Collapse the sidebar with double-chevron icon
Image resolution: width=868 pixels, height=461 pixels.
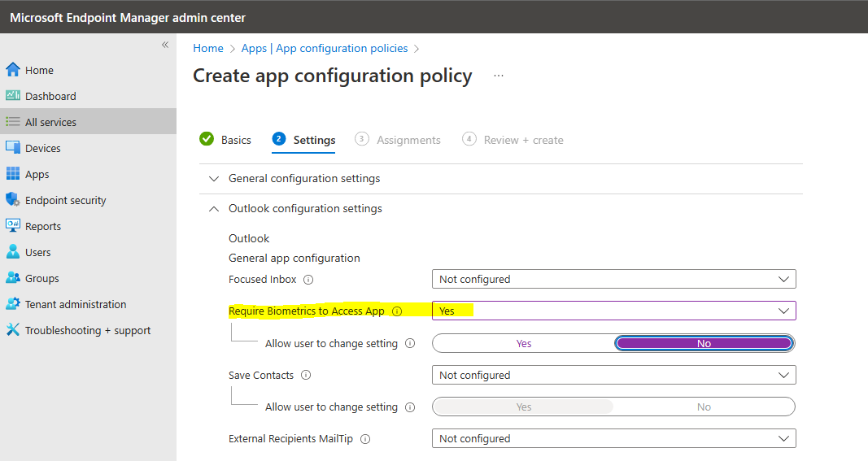(x=165, y=45)
